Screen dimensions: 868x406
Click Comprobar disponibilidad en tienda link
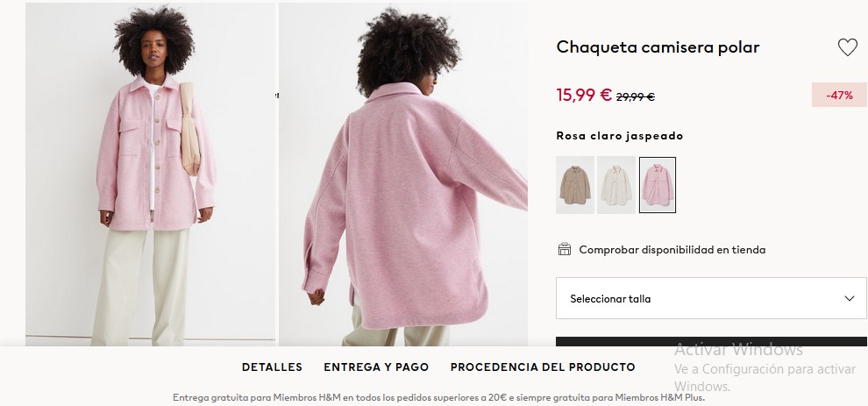coord(672,250)
